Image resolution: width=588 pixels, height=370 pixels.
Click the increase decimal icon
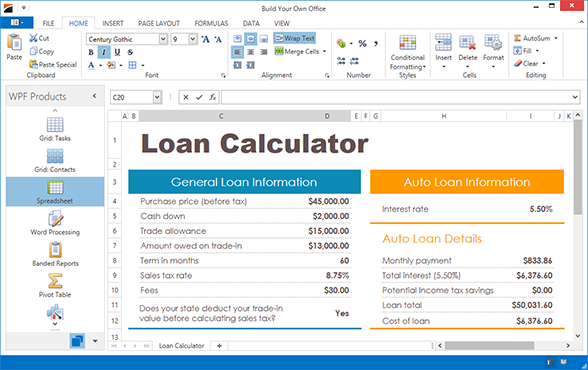coord(341,61)
